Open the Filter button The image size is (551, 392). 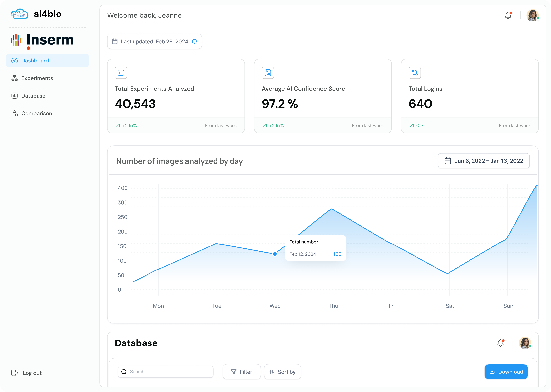point(242,372)
